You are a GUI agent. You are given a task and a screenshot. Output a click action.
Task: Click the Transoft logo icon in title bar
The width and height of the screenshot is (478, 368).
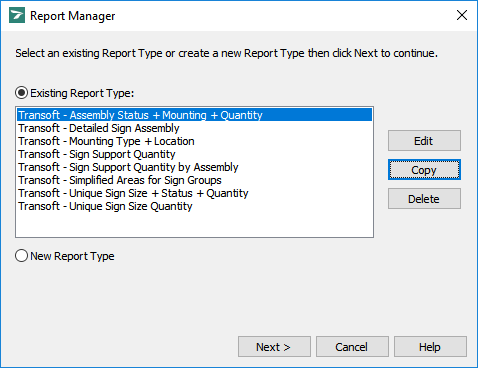click(17, 16)
